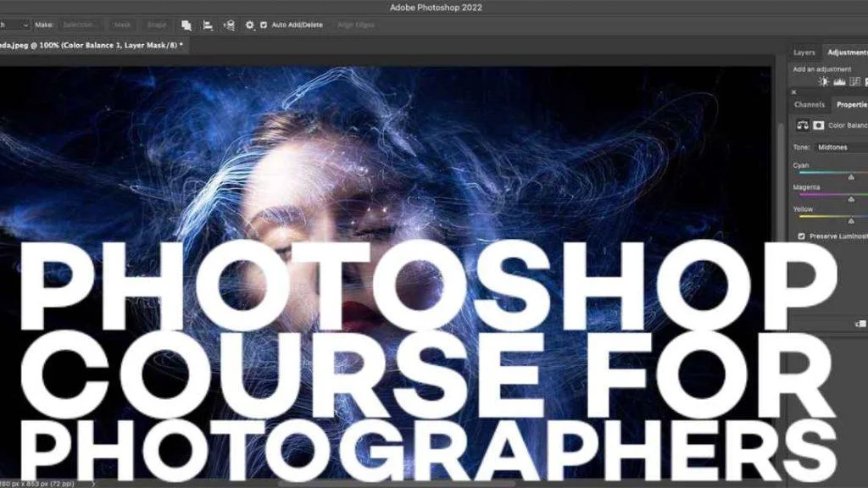Image resolution: width=868 pixels, height=488 pixels.
Task: Open the Tone Midtones dropdown
Action: (x=842, y=147)
